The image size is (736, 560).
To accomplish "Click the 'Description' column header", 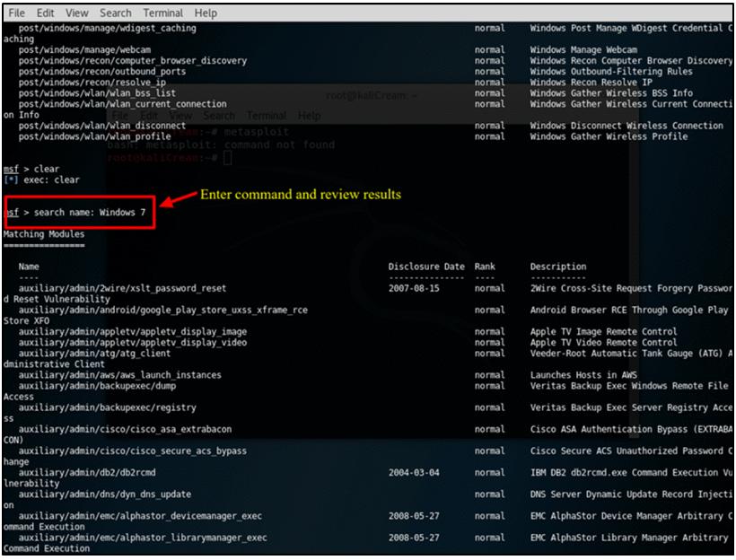I will click(557, 267).
